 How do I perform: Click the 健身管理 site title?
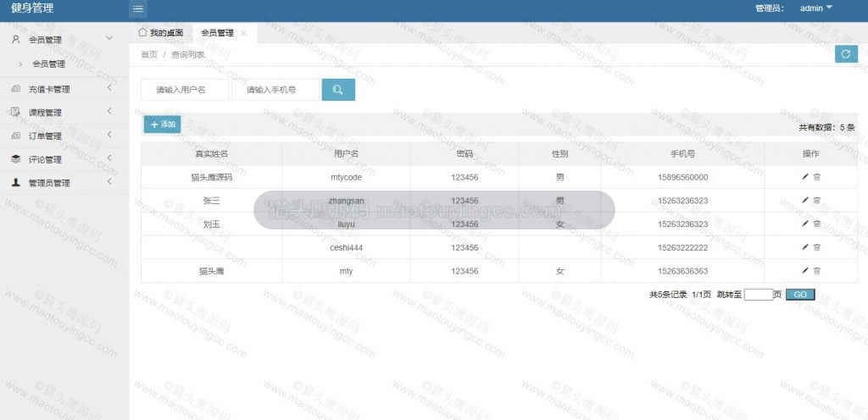point(32,8)
